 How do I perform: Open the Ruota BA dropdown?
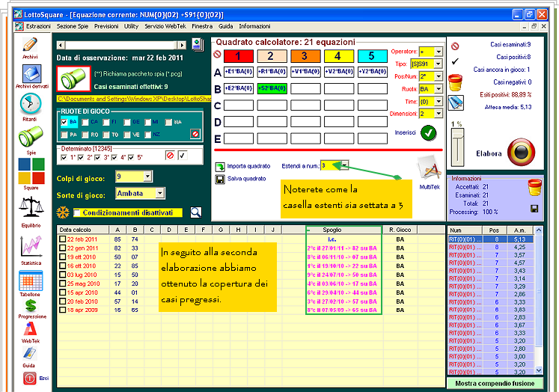(439, 89)
